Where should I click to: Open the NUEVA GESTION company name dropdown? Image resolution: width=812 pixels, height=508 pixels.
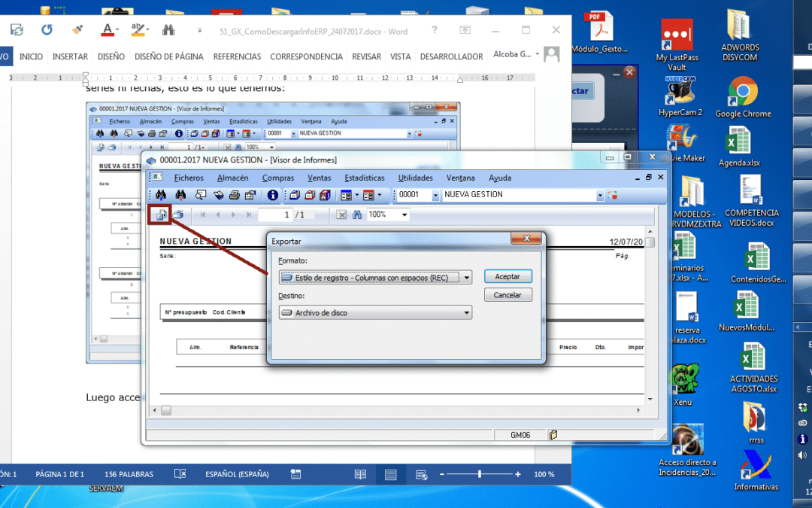pos(600,196)
